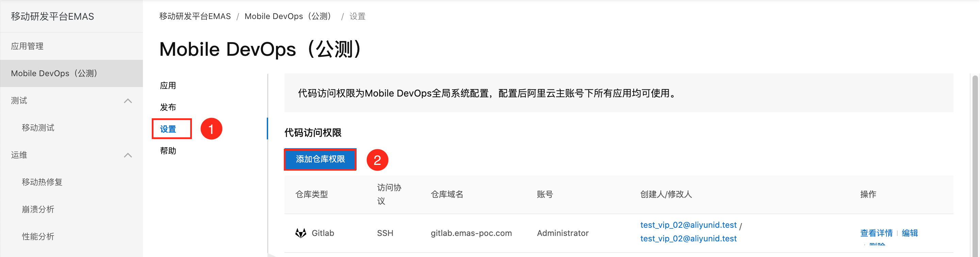The height and width of the screenshot is (257, 980).
Task: Collapse the 运维 sidebar section chevron
Action: [x=128, y=155]
